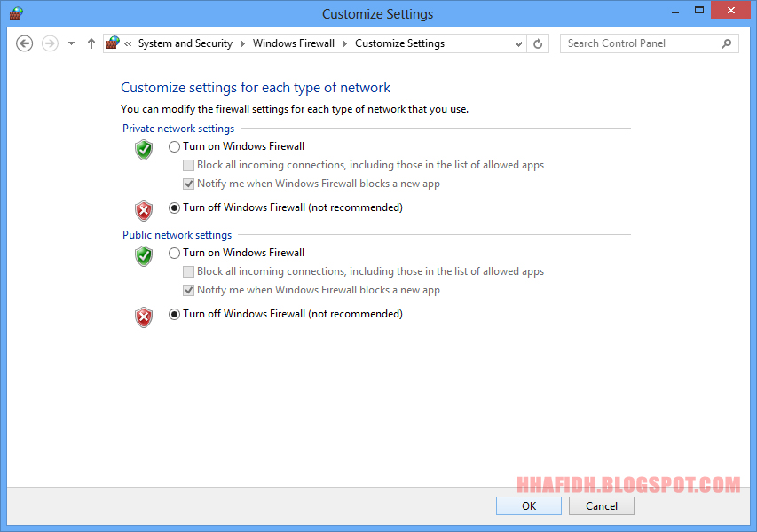Navigate to System and Security breadcrumb
The height and width of the screenshot is (532, 757).
click(185, 43)
